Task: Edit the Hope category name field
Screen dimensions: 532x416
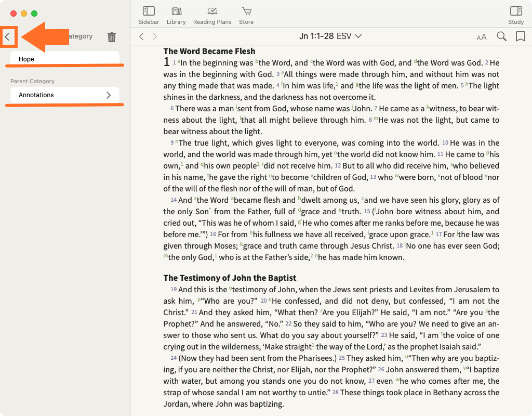Action: click(65, 59)
